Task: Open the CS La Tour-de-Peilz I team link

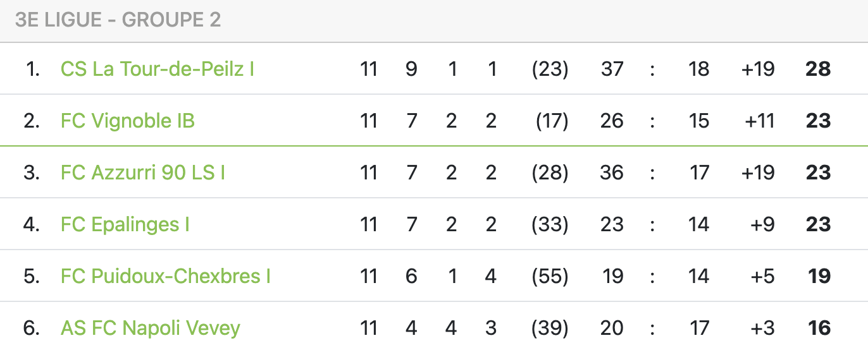Action: click(157, 69)
